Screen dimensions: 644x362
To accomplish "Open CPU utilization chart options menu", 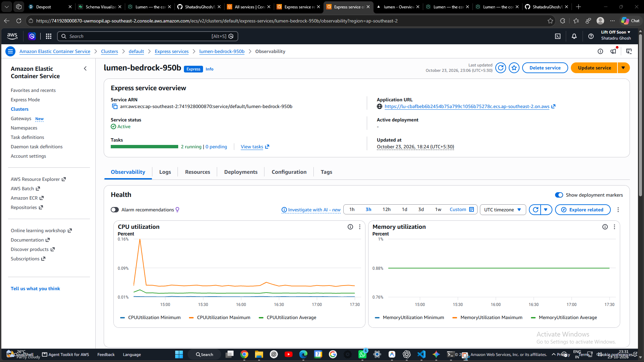I will pyautogui.click(x=360, y=227).
